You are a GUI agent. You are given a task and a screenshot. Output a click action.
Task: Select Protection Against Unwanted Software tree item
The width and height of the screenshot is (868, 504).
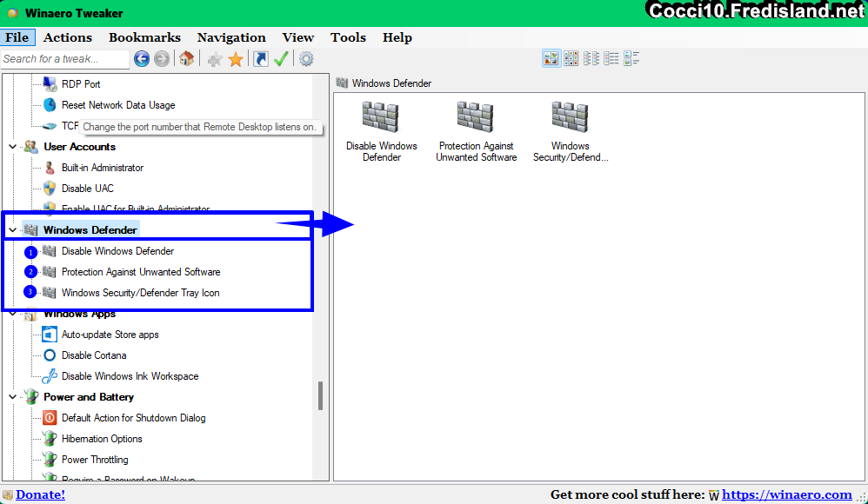point(141,272)
